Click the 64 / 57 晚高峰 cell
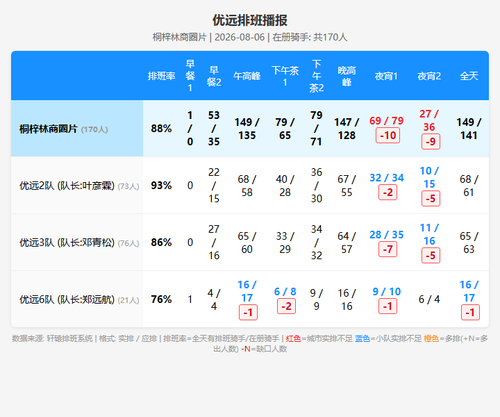This screenshot has height=417, width=500. coord(347,243)
